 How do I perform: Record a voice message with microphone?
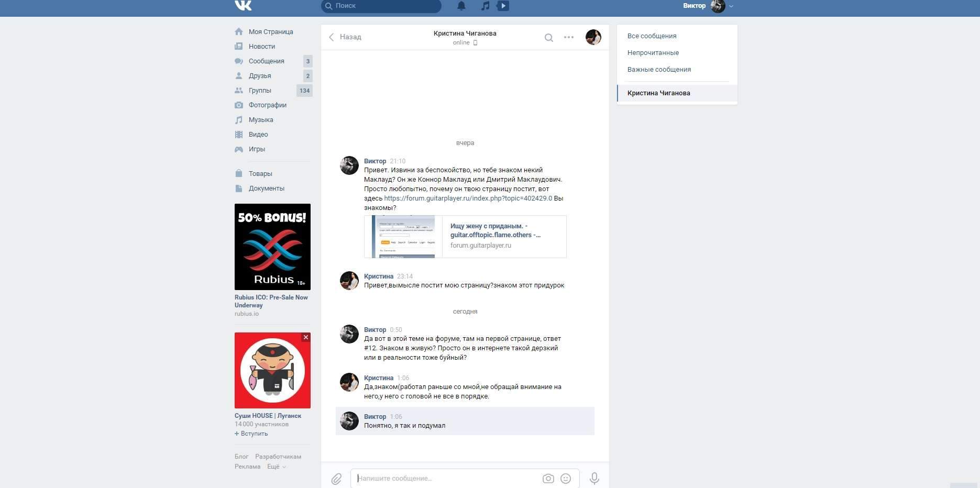(x=594, y=479)
